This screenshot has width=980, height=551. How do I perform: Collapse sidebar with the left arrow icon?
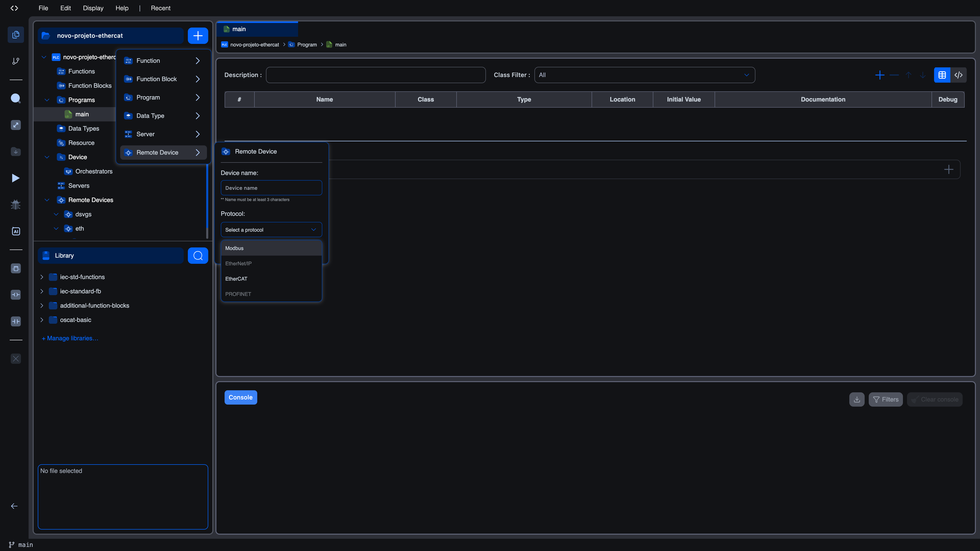[x=14, y=506]
